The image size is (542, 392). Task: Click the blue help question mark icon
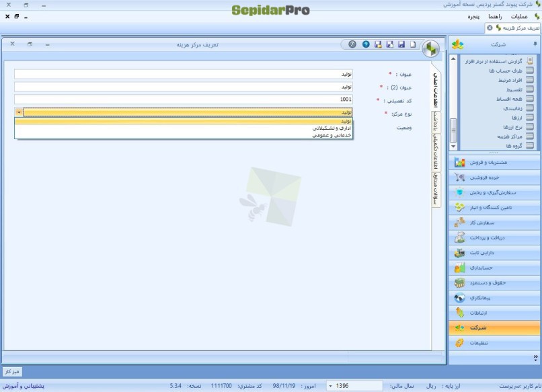point(366,44)
